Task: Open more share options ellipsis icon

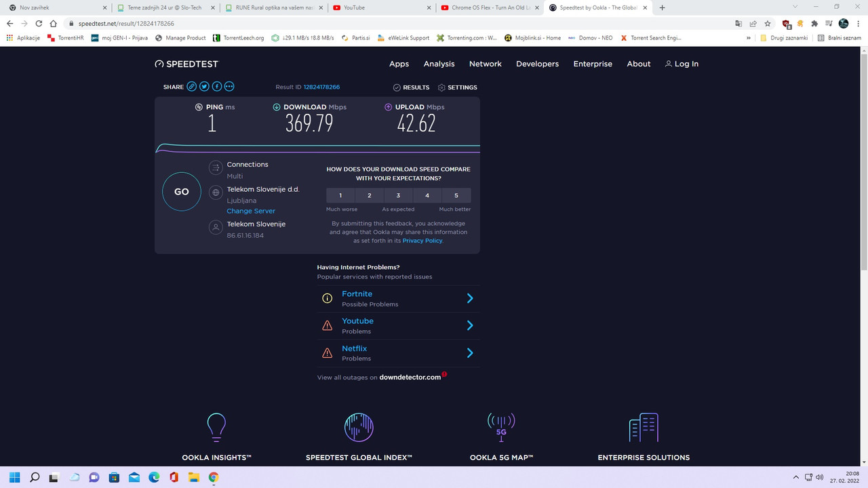Action: pos(229,87)
